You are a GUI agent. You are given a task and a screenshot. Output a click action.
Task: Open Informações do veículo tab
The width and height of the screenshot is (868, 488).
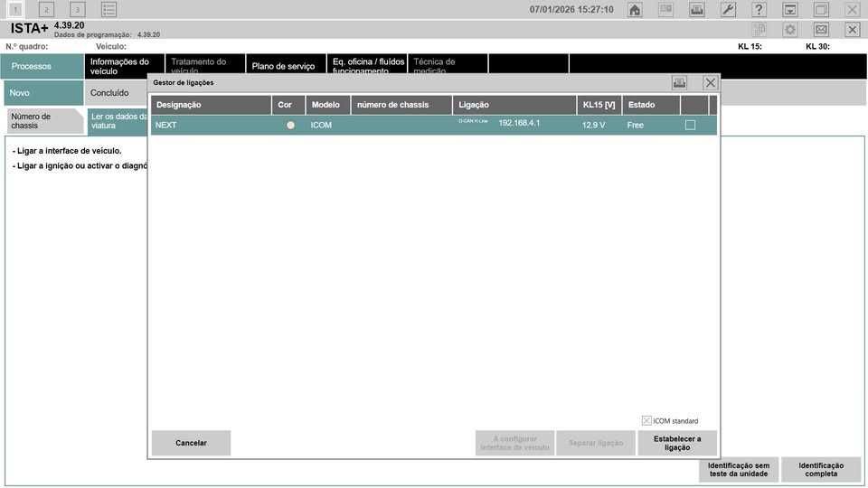coord(125,66)
